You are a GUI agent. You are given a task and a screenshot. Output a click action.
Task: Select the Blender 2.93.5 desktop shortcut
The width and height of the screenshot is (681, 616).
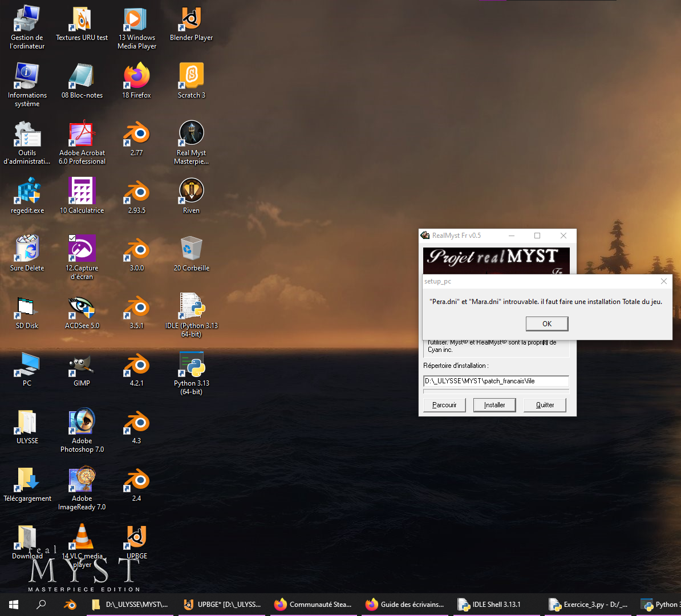pyautogui.click(x=137, y=196)
